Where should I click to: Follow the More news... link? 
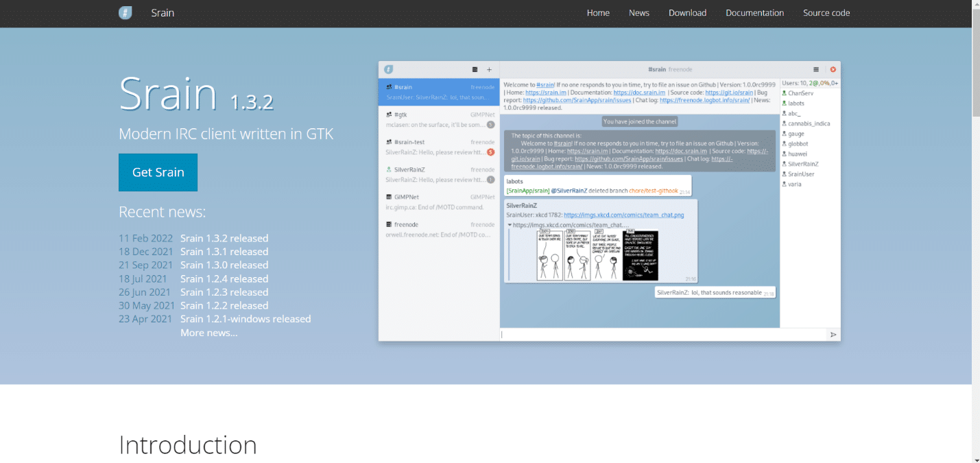[x=209, y=333]
